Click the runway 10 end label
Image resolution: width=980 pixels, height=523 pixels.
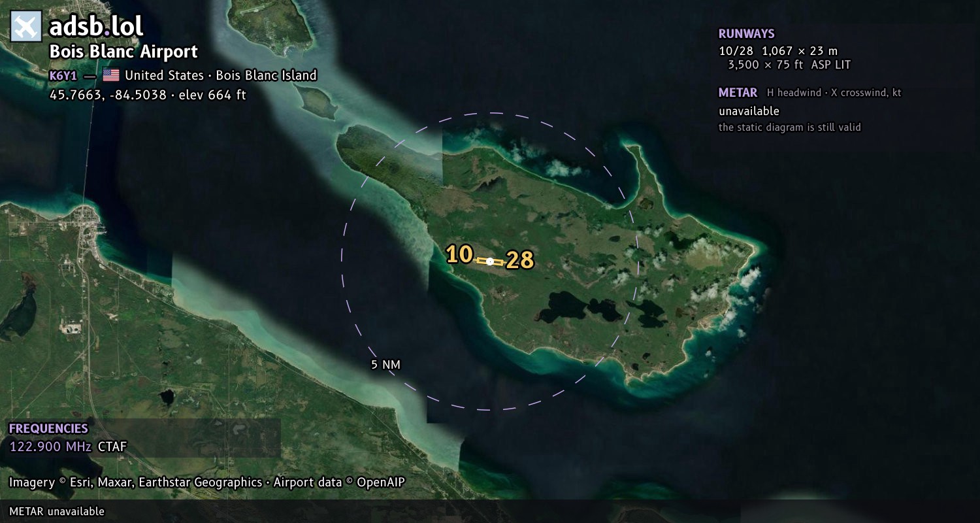click(x=459, y=254)
